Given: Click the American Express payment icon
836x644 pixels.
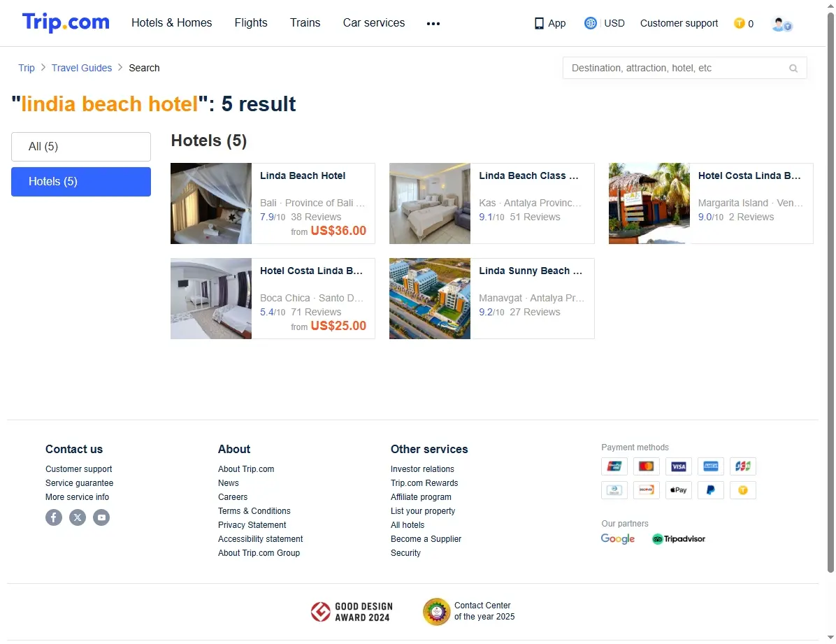Looking at the screenshot, I should [711, 466].
